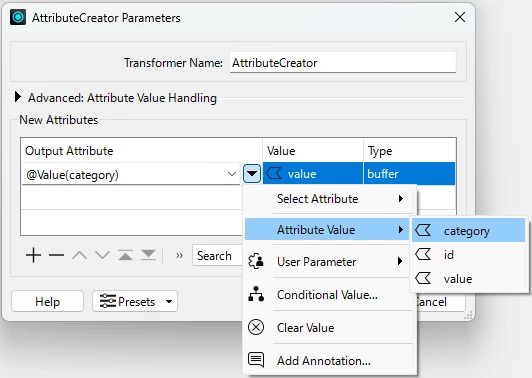532x378 pixels.
Task: Click the Presets sliders icon
Action: pyautogui.click(x=108, y=301)
